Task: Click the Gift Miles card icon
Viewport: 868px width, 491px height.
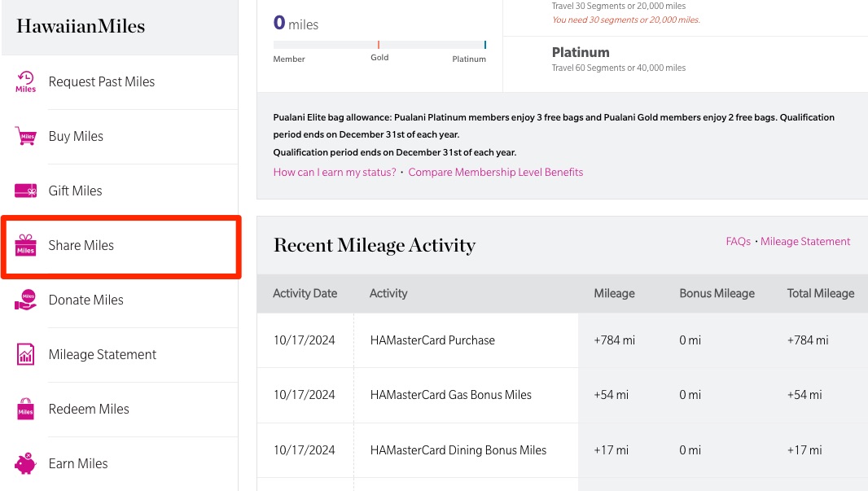Action: 26,191
